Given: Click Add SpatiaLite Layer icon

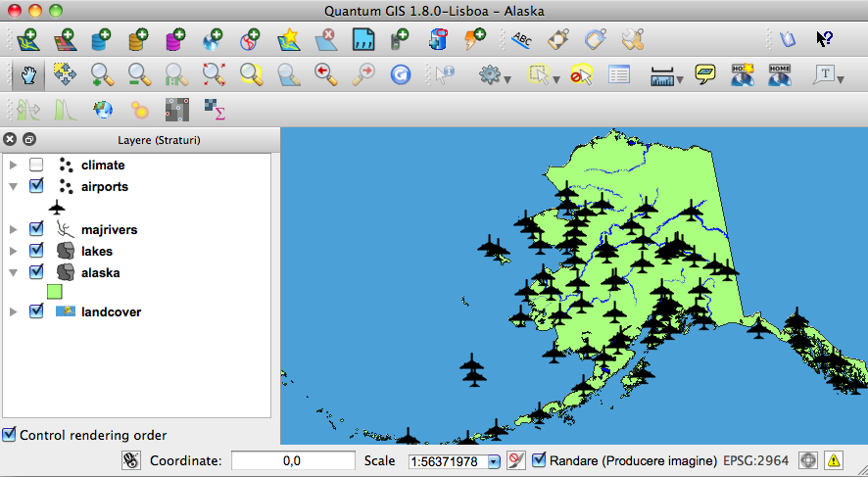Looking at the screenshot, I should point(138,40).
